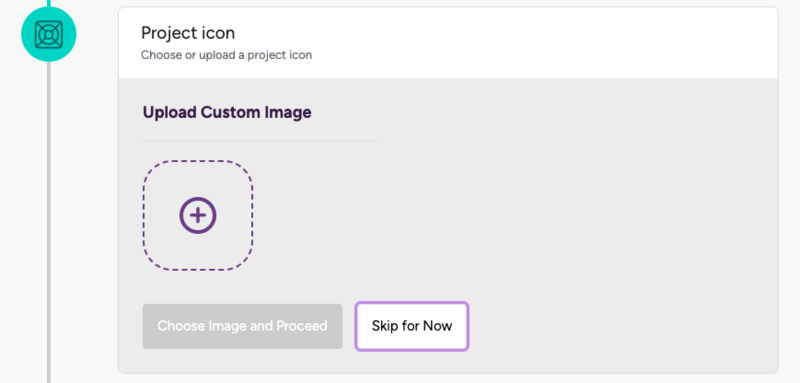Click the teal project icon step badge
Image resolution: width=800 pixels, height=383 pixels.
(48, 34)
